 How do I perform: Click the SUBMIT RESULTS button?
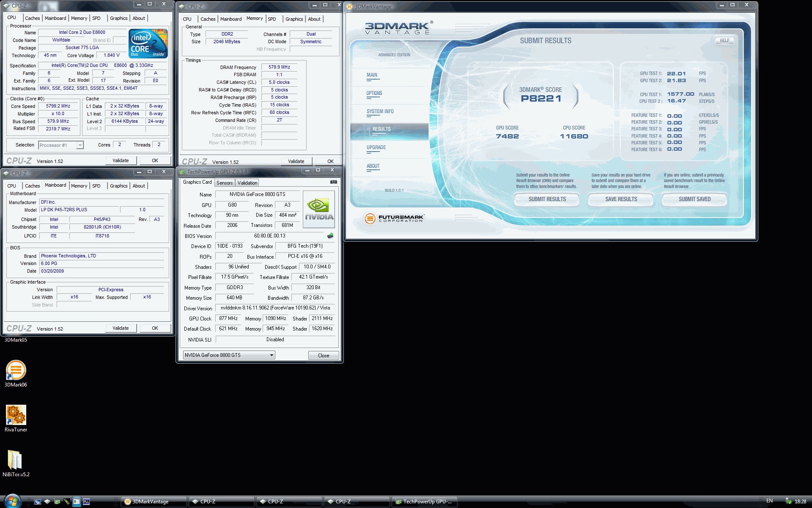[x=547, y=199]
